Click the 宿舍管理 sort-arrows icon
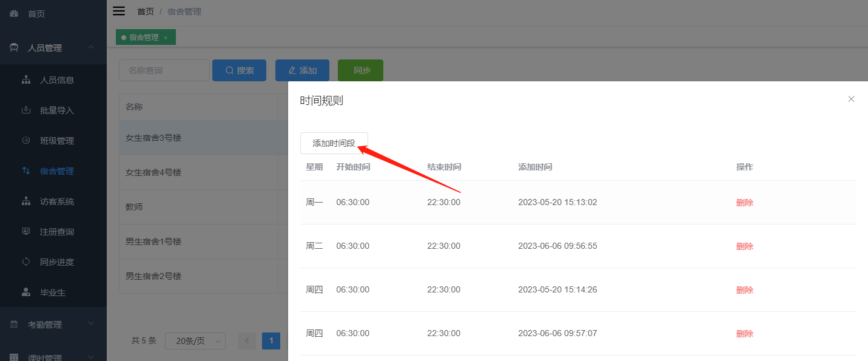Screen dimensions: 868x361 28,170
